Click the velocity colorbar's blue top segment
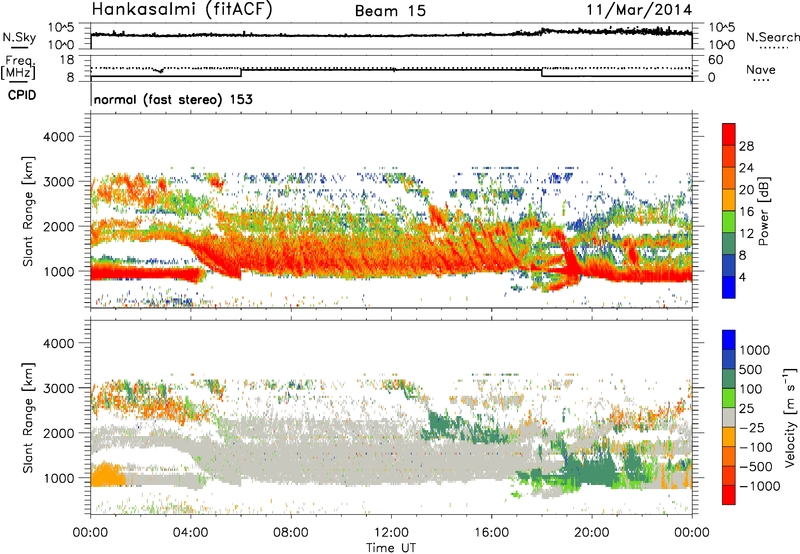The width and height of the screenshot is (800, 554). [729, 340]
